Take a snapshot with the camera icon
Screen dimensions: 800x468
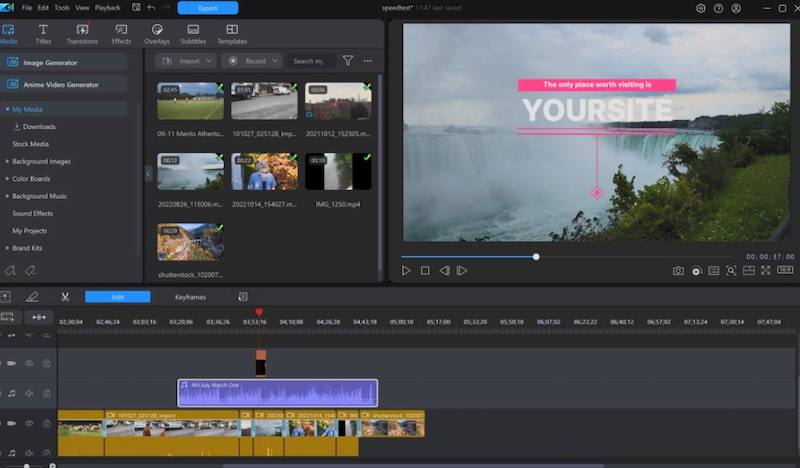coord(678,271)
